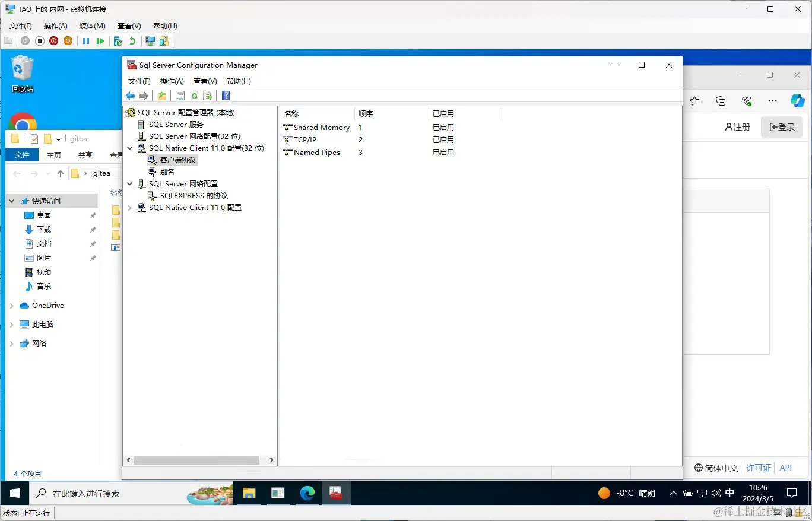Click the Forward arrow in Configuration Manager toolbar

coord(144,96)
